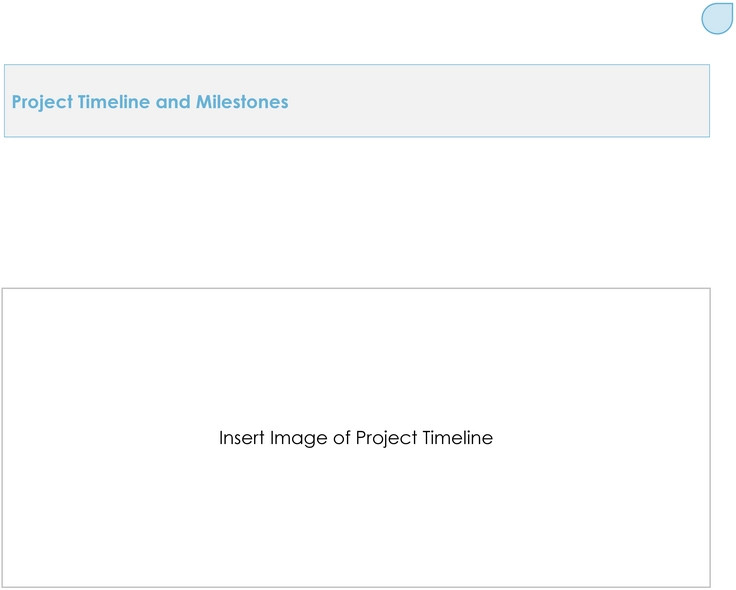736x590 pixels.
Task: Click the word 'Image' in the placeholder
Action: 299,439
